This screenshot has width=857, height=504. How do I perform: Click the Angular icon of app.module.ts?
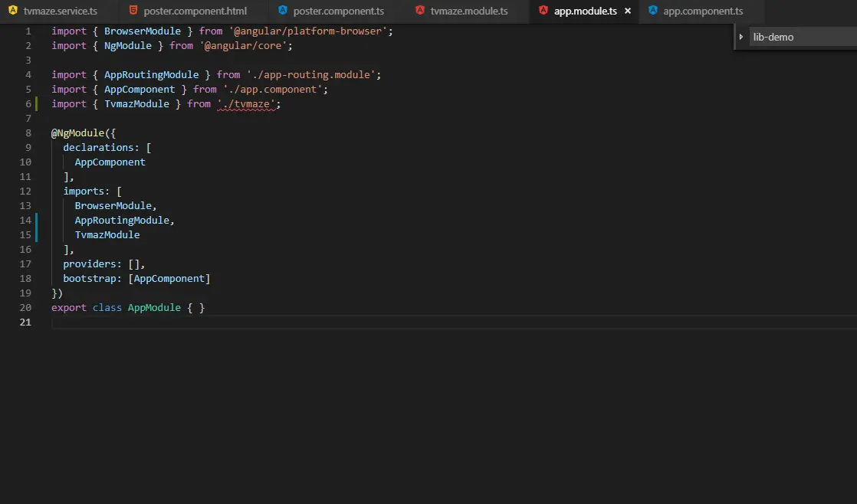(x=543, y=11)
